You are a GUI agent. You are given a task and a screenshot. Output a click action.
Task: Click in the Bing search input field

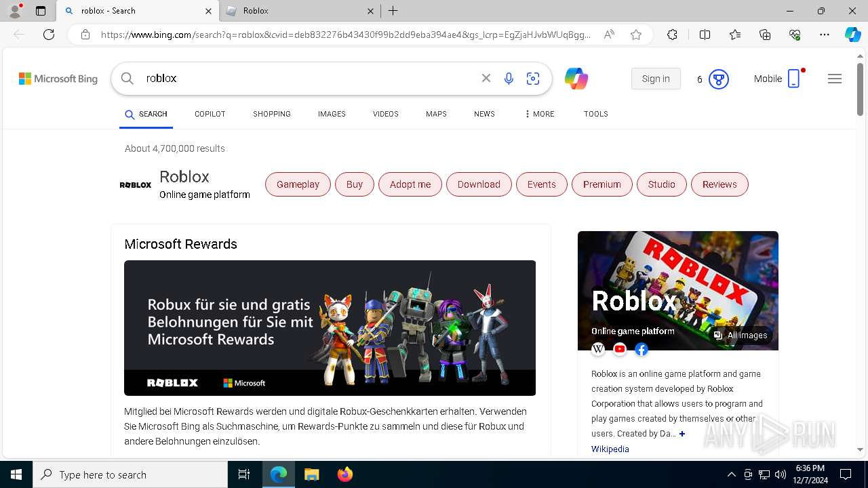click(x=309, y=79)
